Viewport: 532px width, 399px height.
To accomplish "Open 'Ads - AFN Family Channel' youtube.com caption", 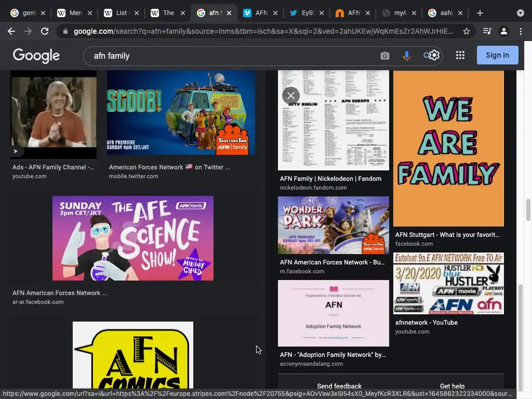I will [x=54, y=171].
